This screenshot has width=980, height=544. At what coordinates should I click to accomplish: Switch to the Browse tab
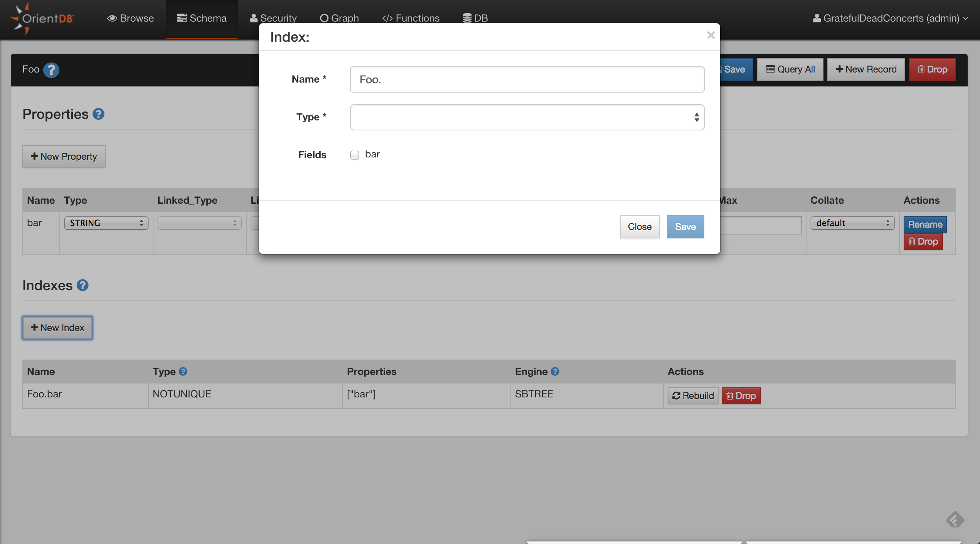point(130,18)
